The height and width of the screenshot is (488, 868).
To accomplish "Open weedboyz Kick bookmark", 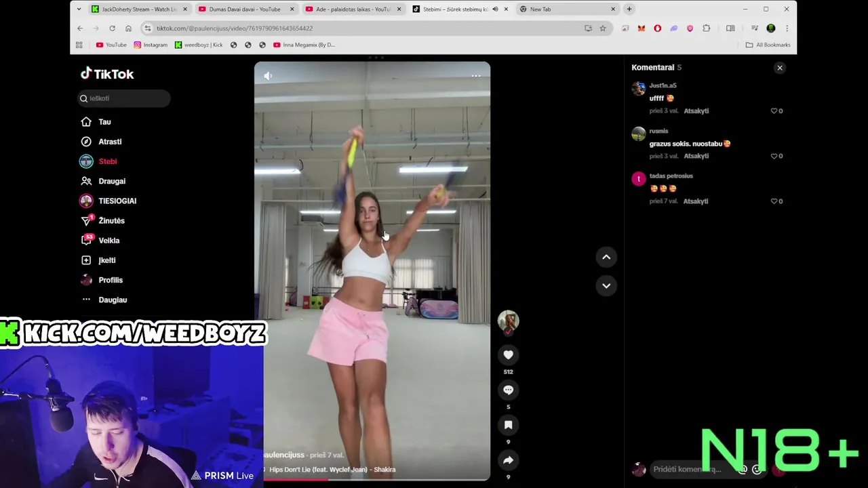I will pos(199,45).
